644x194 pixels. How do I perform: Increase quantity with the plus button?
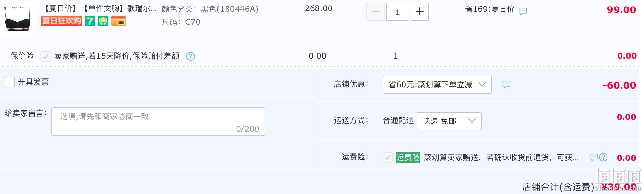[420, 12]
